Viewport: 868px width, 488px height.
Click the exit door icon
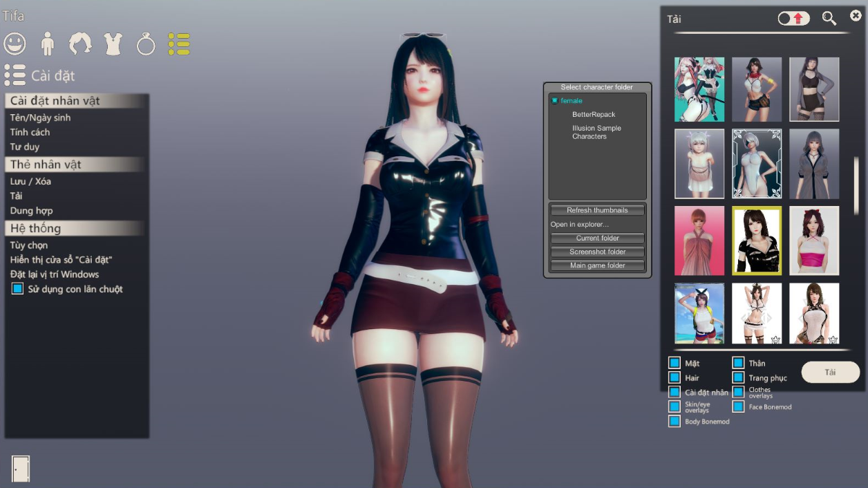21,469
